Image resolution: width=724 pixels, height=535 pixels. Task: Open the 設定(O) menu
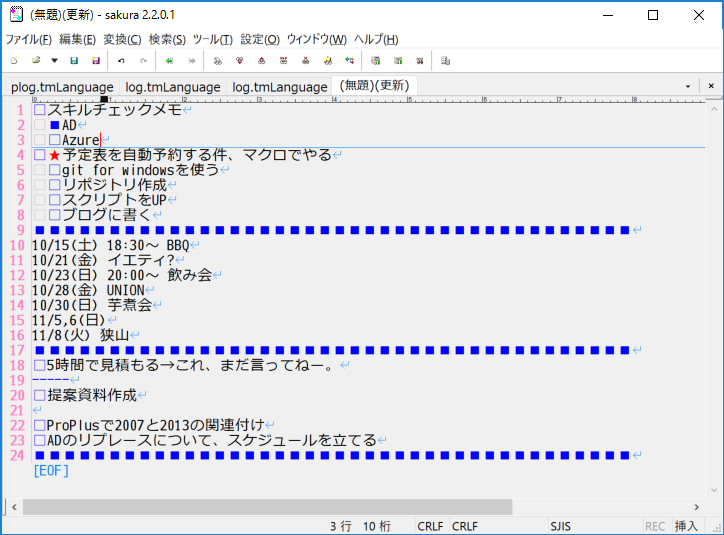coord(260,40)
